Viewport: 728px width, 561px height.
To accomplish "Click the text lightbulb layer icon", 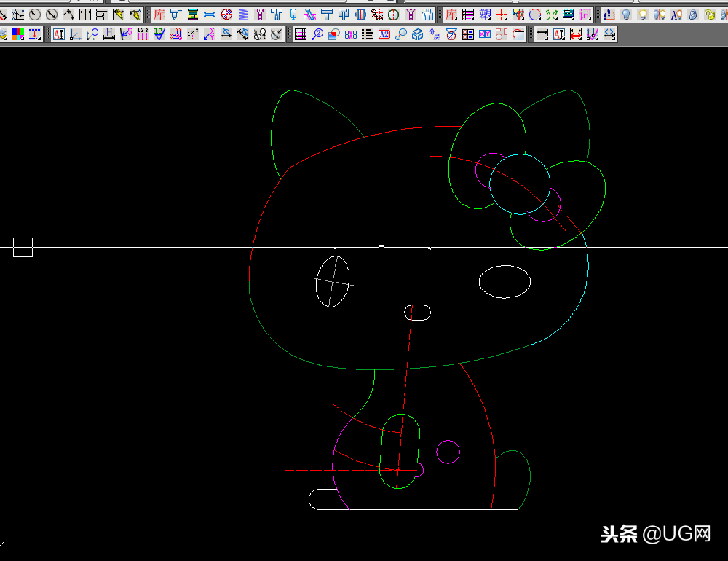I will coord(676,15).
